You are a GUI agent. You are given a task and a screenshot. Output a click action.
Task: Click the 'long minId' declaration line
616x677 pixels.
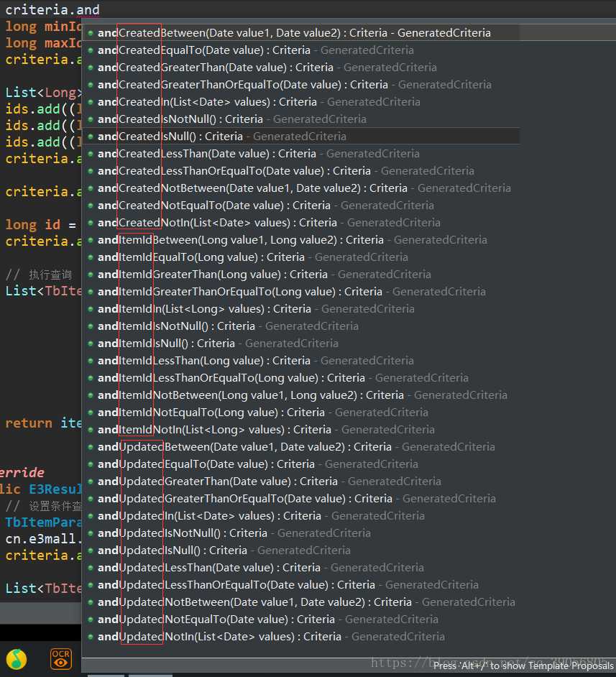[x=43, y=27]
